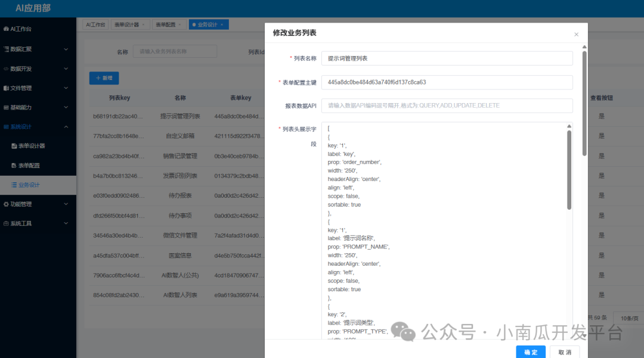Screen dimensions: 644x358
Task: Click list key e03f0edd0902486…
Action: click(119, 195)
